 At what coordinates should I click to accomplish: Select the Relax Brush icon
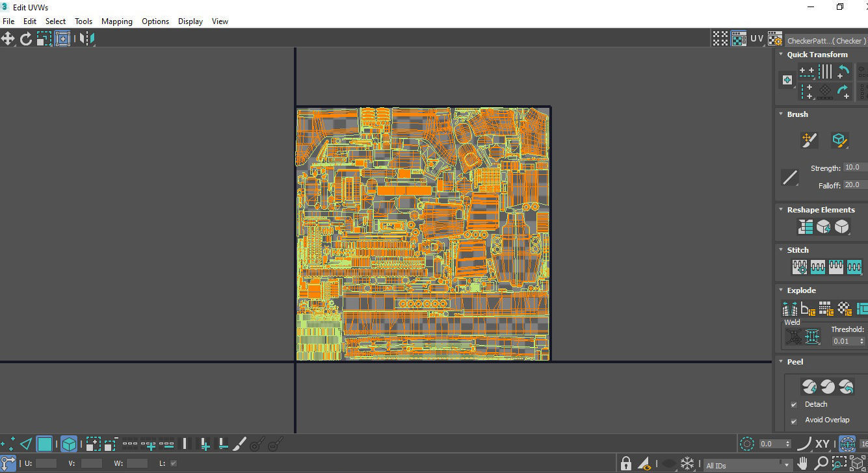[839, 140]
